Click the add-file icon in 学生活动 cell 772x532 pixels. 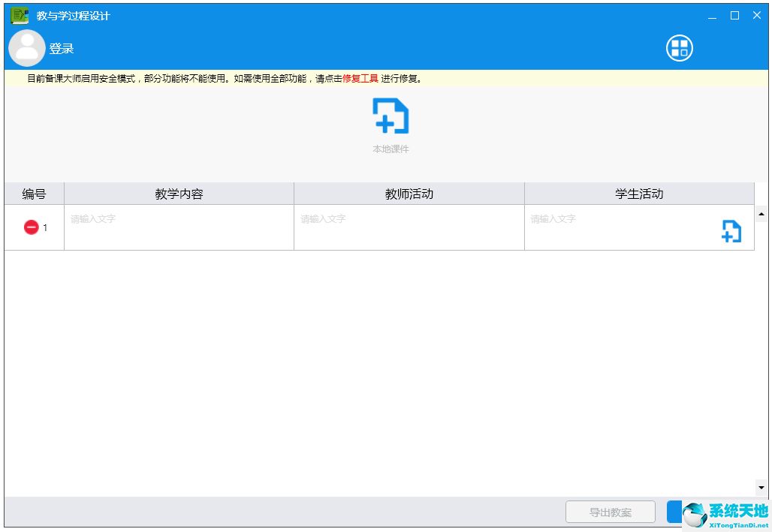(x=731, y=231)
